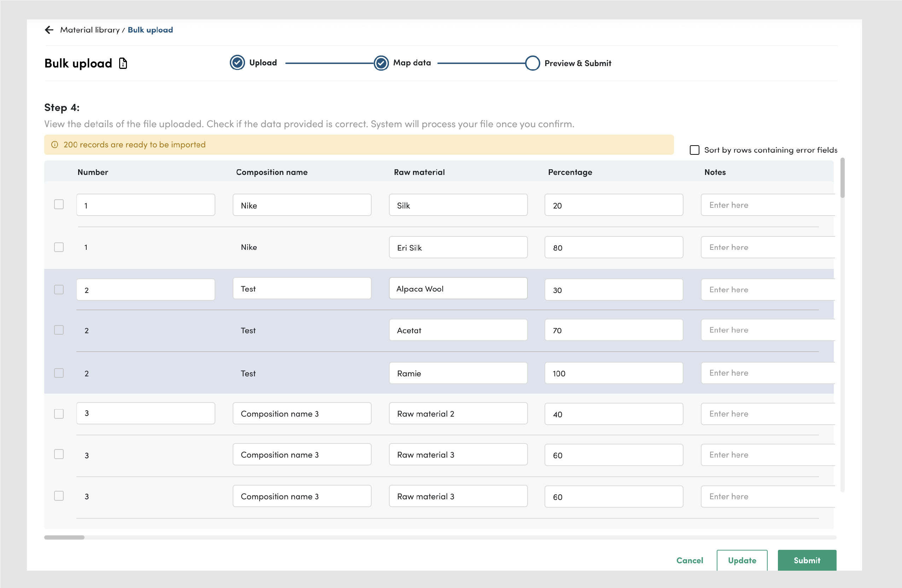902x588 pixels.
Task: Tick the checkbox for Raw material 2 row
Action: pos(59,414)
